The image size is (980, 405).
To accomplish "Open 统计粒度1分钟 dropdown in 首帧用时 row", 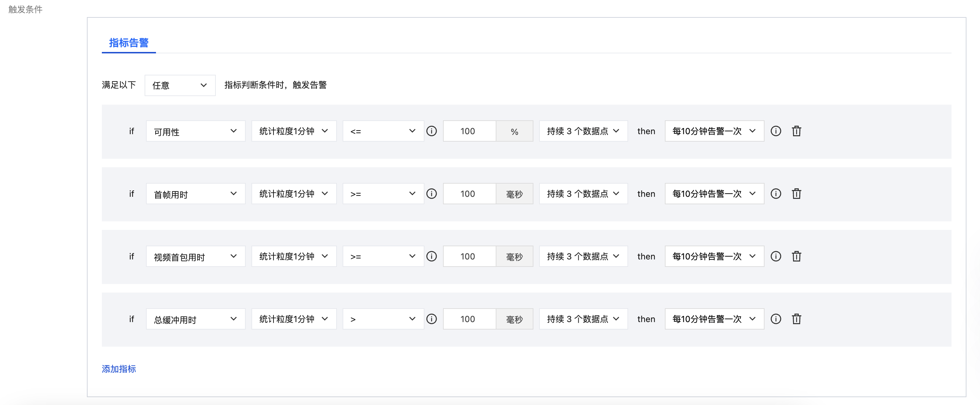I will point(294,194).
